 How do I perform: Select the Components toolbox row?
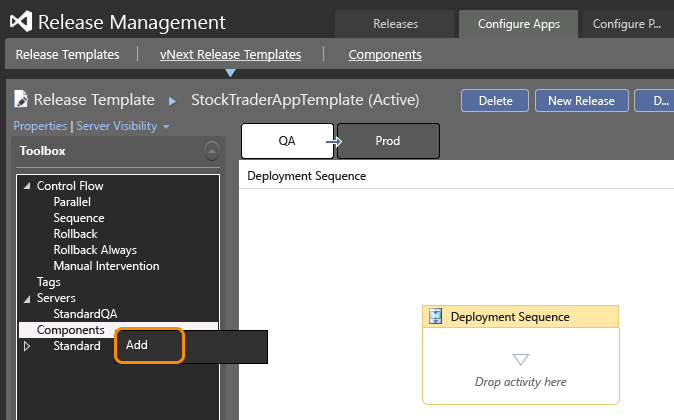pyautogui.click(x=118, y=330)
